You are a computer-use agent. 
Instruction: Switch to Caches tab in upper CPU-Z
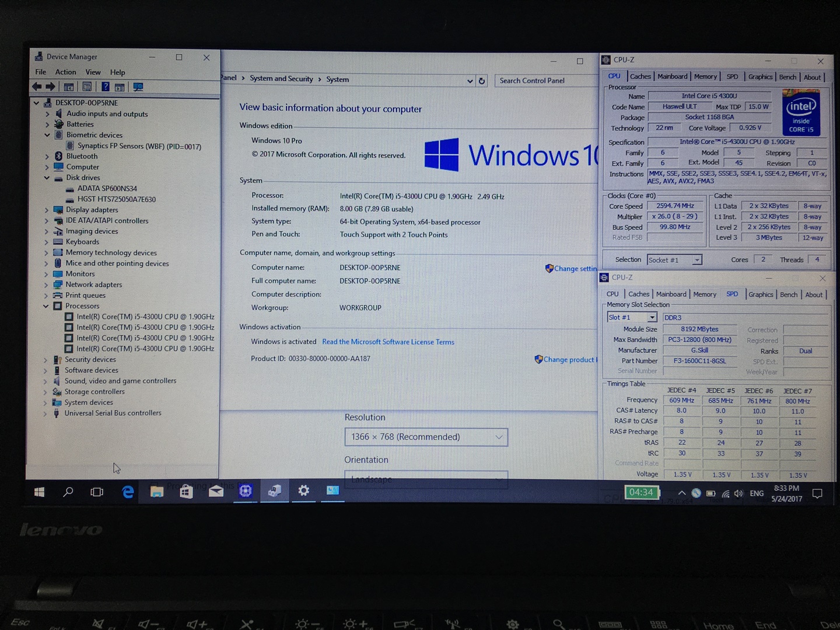point(640,76)
